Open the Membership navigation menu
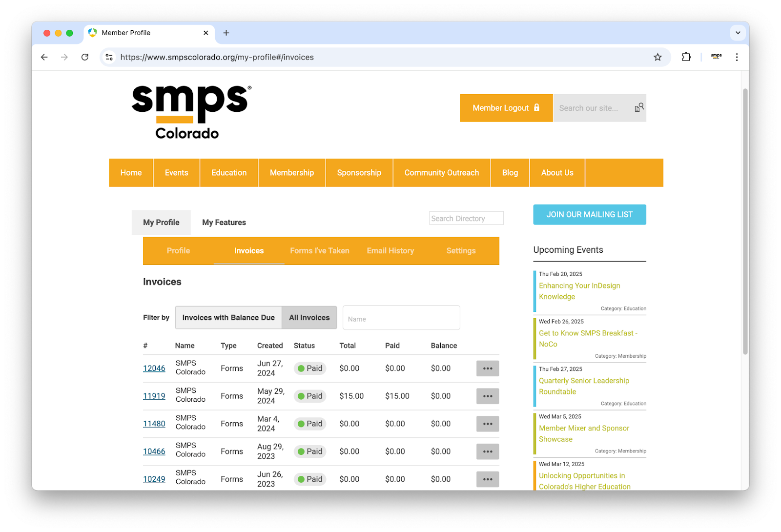Image resolution: width=781 pixels, height=532 pixels. coord(292,173)
